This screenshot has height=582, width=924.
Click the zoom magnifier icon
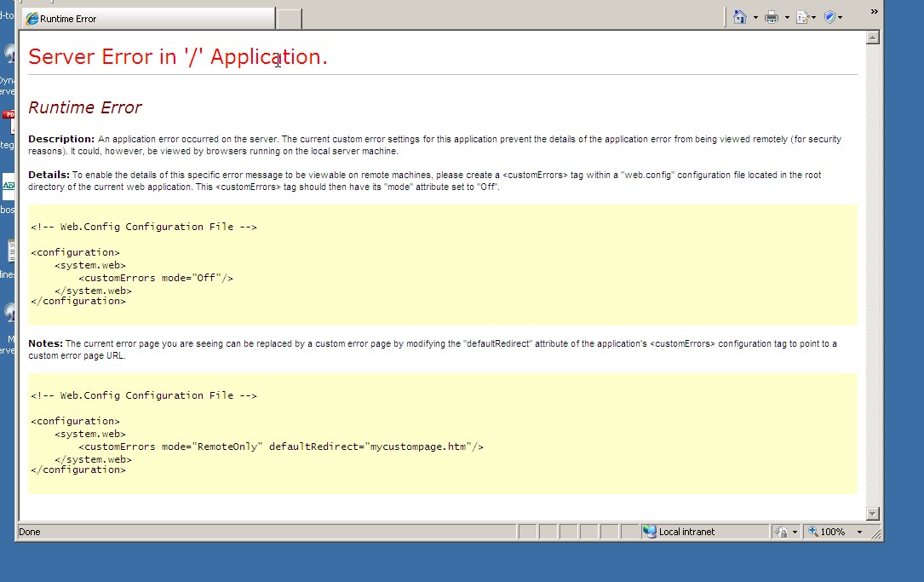point(812,531)
